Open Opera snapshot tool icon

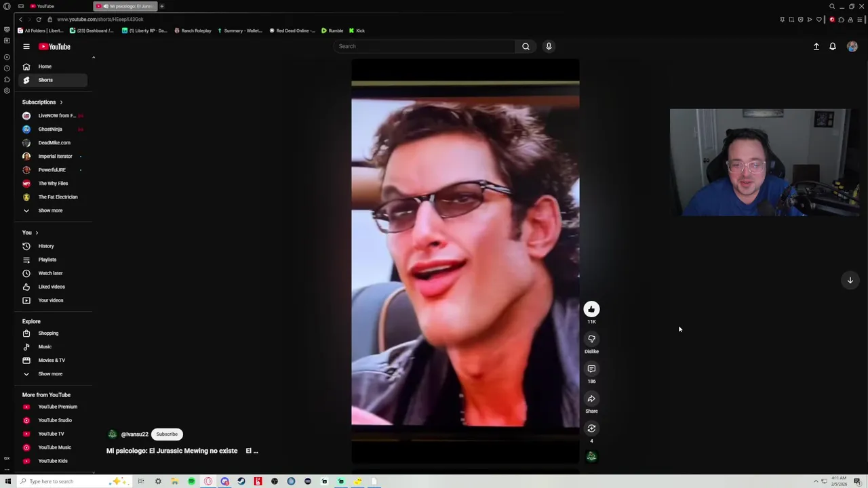point(791,19)
